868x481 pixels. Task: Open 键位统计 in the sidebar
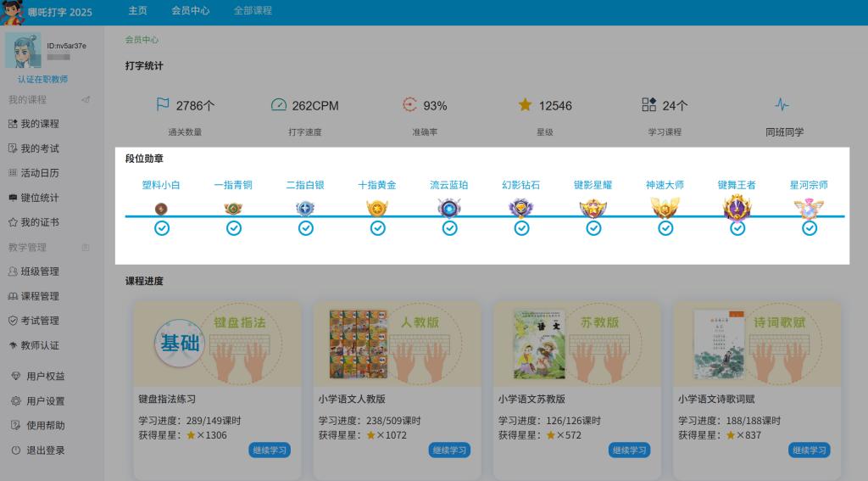pyautogui.click(x=39, y=199)
